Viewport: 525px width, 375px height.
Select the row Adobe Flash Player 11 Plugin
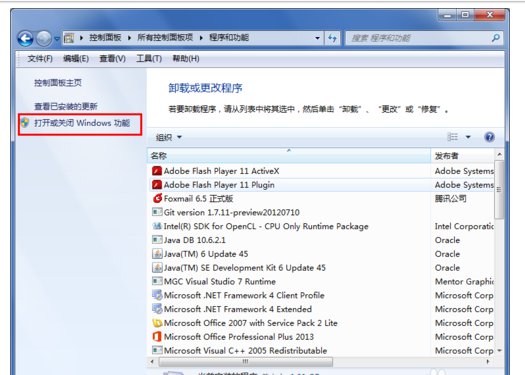(321, 185)
